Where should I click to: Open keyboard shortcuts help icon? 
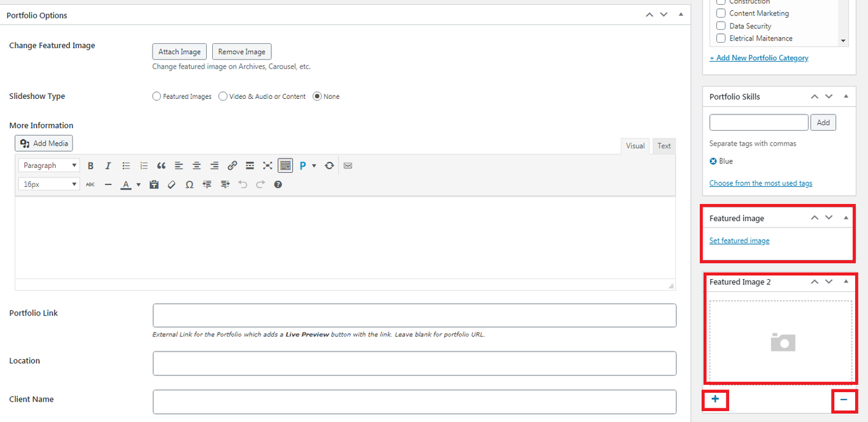pyautogui.click(x=278, y=184)
